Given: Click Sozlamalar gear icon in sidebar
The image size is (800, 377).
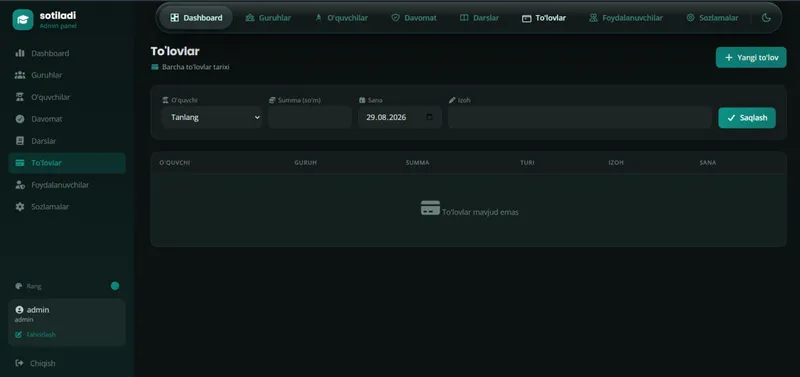Looking at the screenshot, I should click(x=20, y=207).
